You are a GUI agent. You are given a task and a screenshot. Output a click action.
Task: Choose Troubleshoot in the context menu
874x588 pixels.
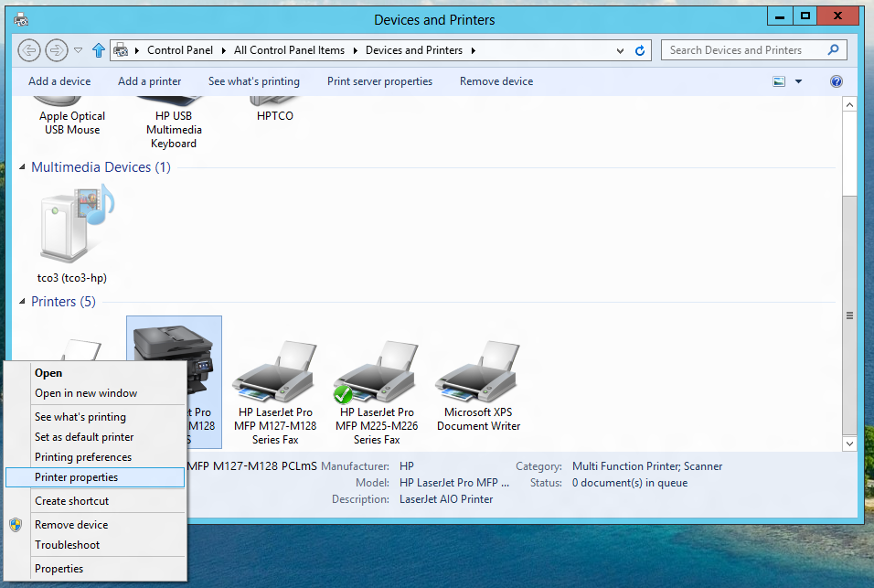click(67, 545)
